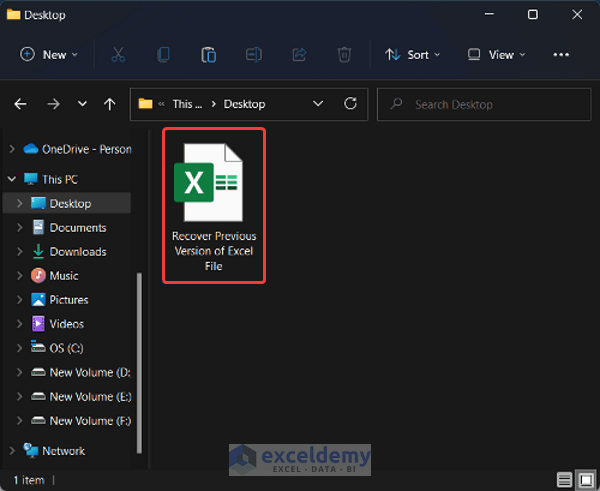Open Pictures in navigation pane
This screenshot has height=491, width=600.
[60, 300]
